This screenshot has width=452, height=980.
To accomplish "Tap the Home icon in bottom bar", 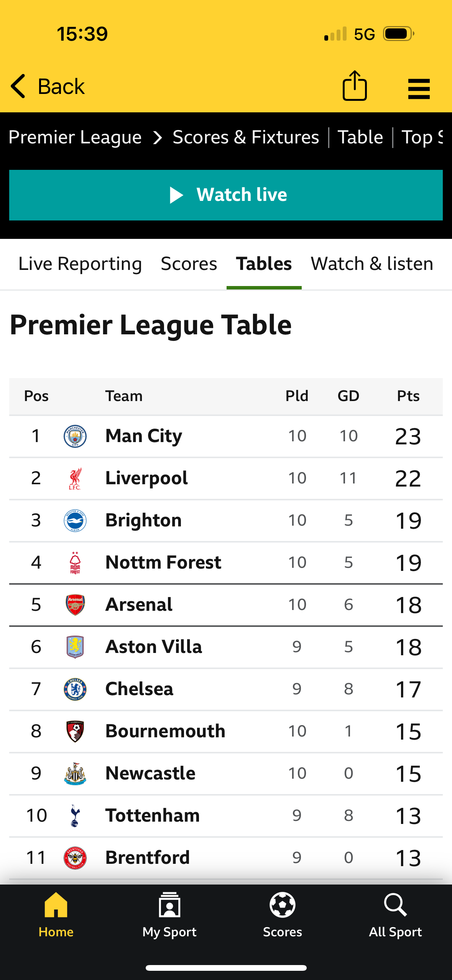I will point(56,904).
